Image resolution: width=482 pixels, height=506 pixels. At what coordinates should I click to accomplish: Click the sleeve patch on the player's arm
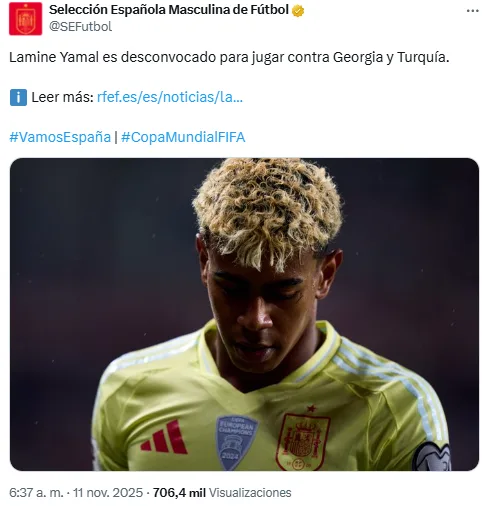coord(431,457)
